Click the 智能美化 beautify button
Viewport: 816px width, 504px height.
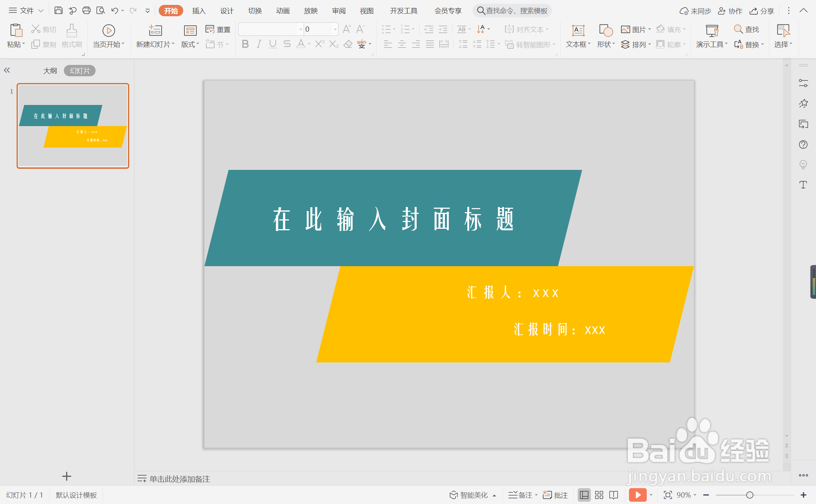click(x=472, y=495)
